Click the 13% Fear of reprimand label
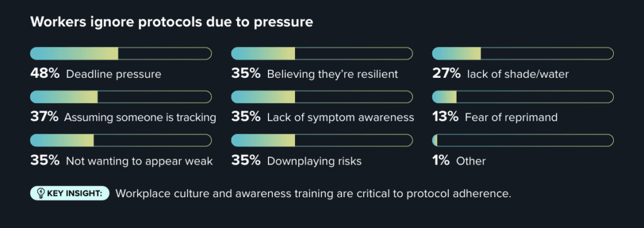The height and width of the screenshot is (228, 644). [x=495, y=117]
